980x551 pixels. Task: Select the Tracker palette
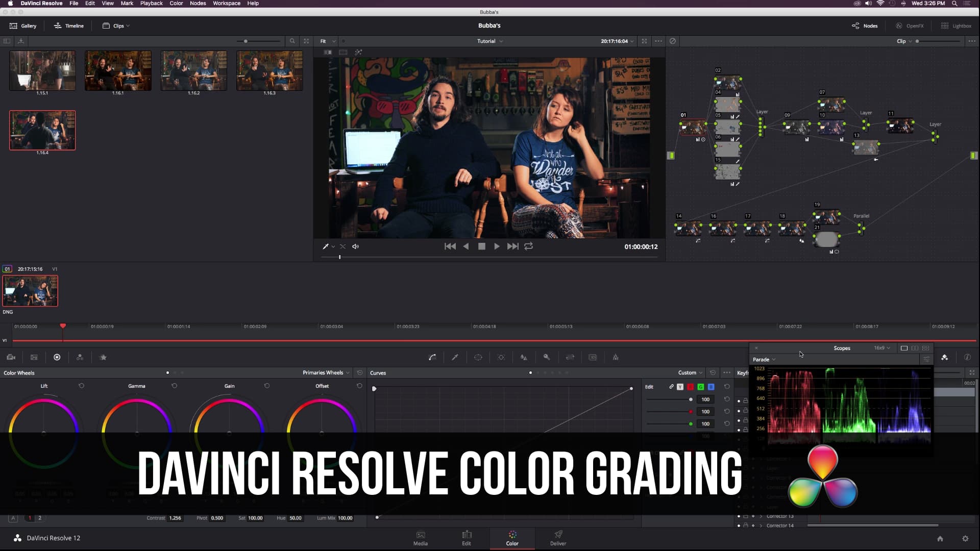tap(501, 357)
